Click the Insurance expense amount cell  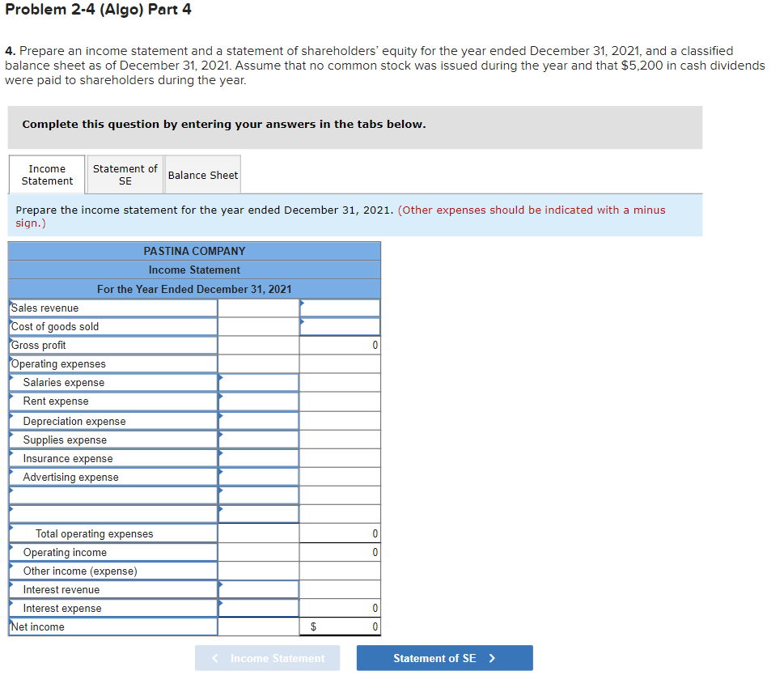tap(257, 457)
